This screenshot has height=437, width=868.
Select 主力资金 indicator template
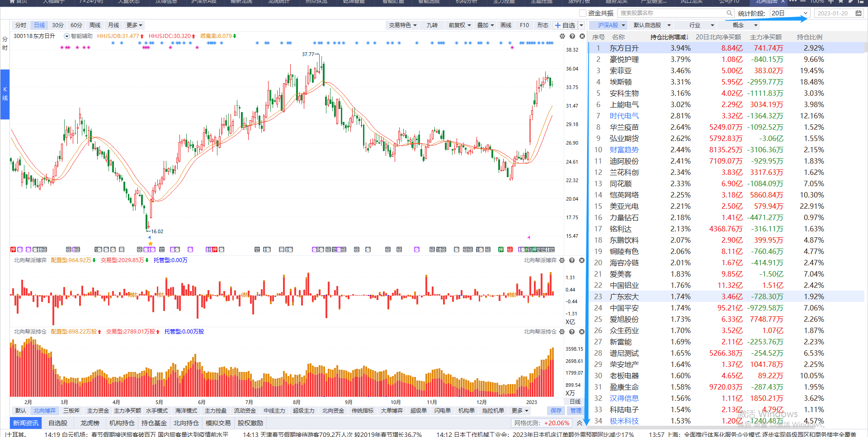[x=98, y=411]
